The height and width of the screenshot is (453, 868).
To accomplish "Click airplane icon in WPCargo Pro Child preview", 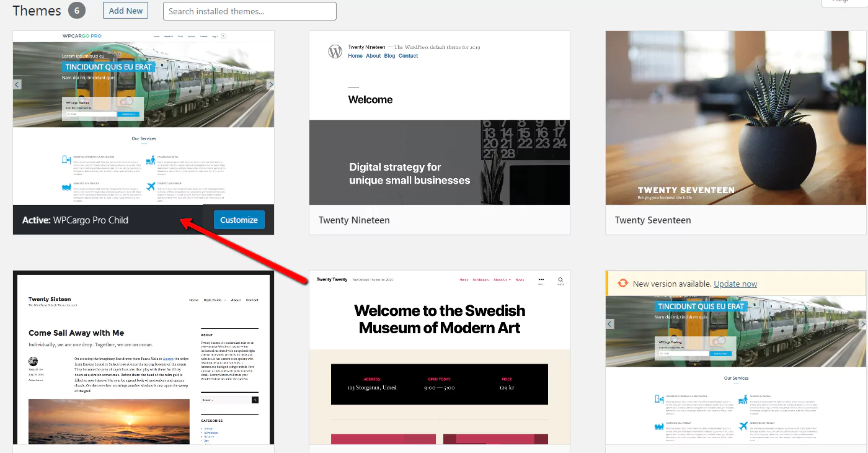I will (x=151, y=186).
